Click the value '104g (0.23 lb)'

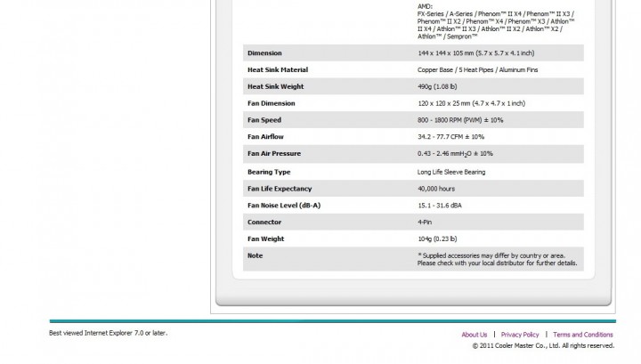pos(437,239)
